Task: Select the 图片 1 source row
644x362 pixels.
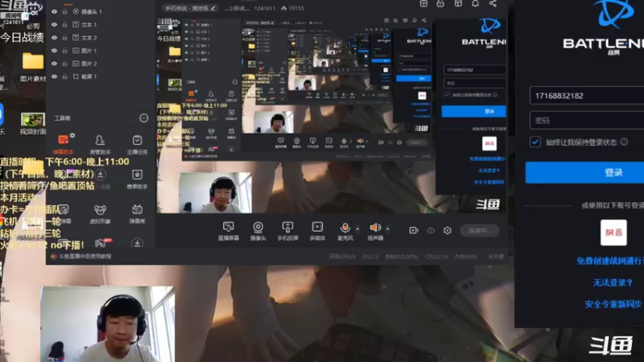Action: point(101,51)
